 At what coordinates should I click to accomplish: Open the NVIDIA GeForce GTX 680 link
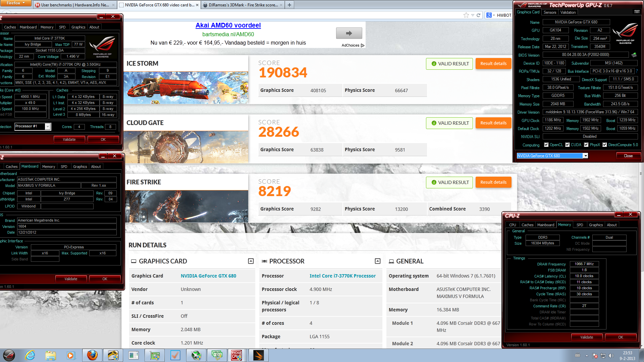click(208, 276)
